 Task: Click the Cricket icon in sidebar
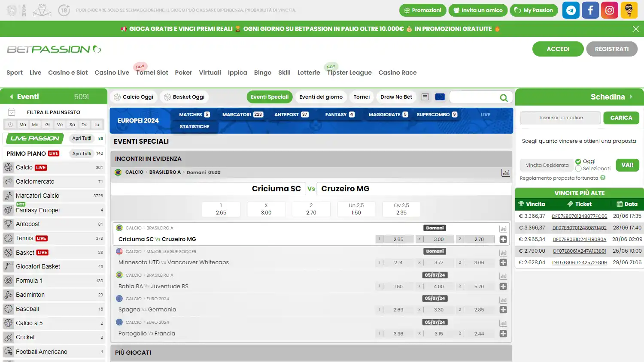(x=8, y=338)
